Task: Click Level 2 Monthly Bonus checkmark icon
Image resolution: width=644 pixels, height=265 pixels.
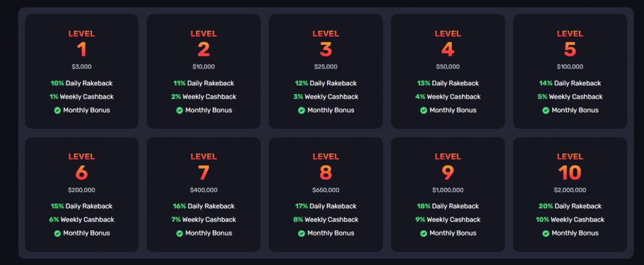Action: pyautogui.click(x=179, y=111)
